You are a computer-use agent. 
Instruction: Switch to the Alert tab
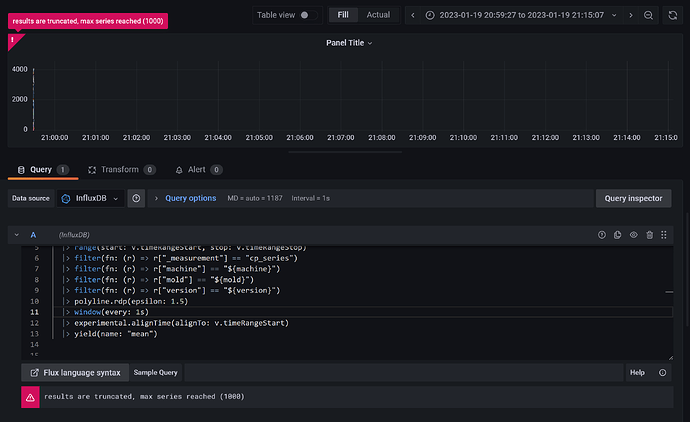197,170
